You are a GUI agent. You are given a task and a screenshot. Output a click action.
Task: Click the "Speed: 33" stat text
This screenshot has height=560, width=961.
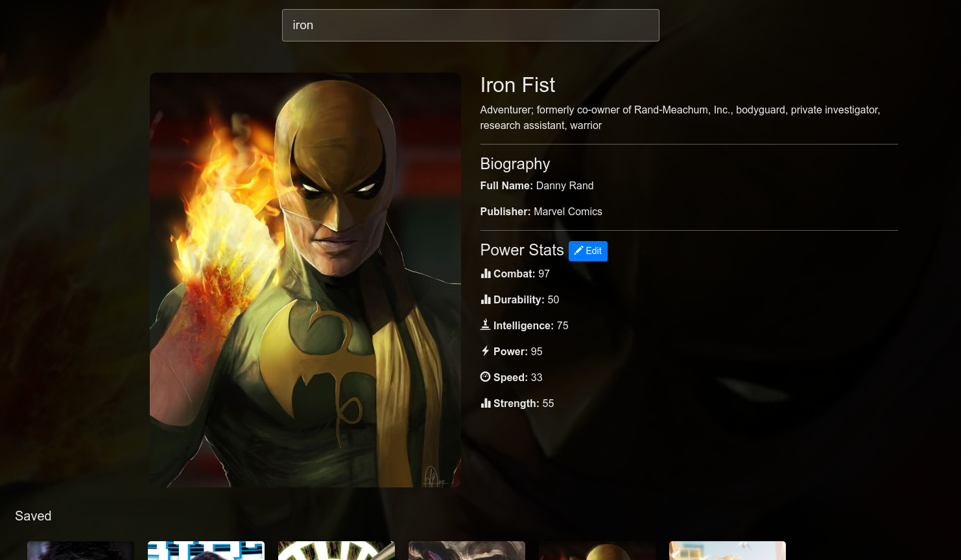click(517, 377)
